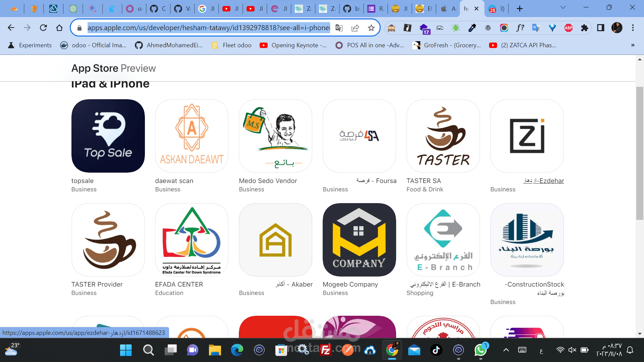Open the Top Sale app icon

click(108, 136)
